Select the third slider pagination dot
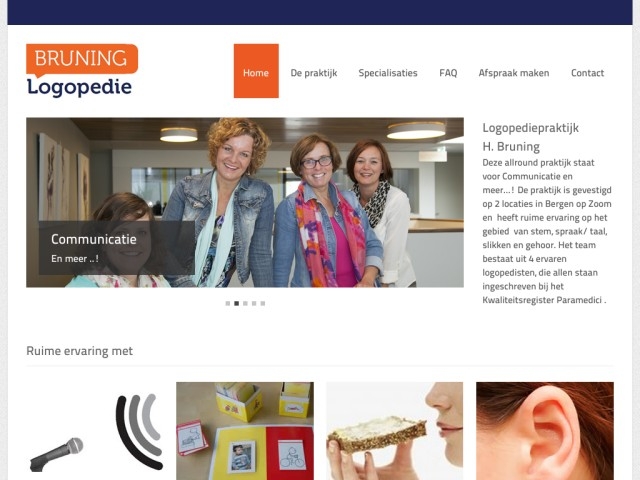This screenshot has height=480, width=640. pyautogui.click(x=245, y=303)
